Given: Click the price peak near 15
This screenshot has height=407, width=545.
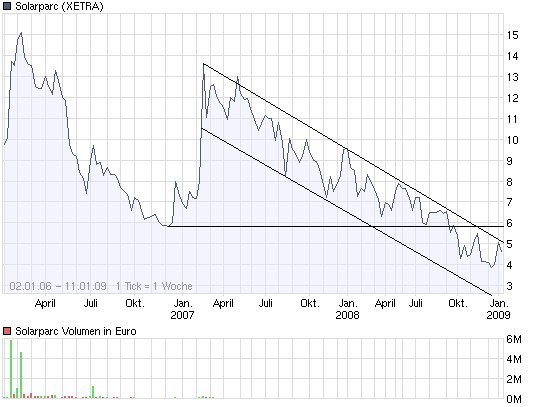Looking at the screenshot, I should click(x=21, y=33).
